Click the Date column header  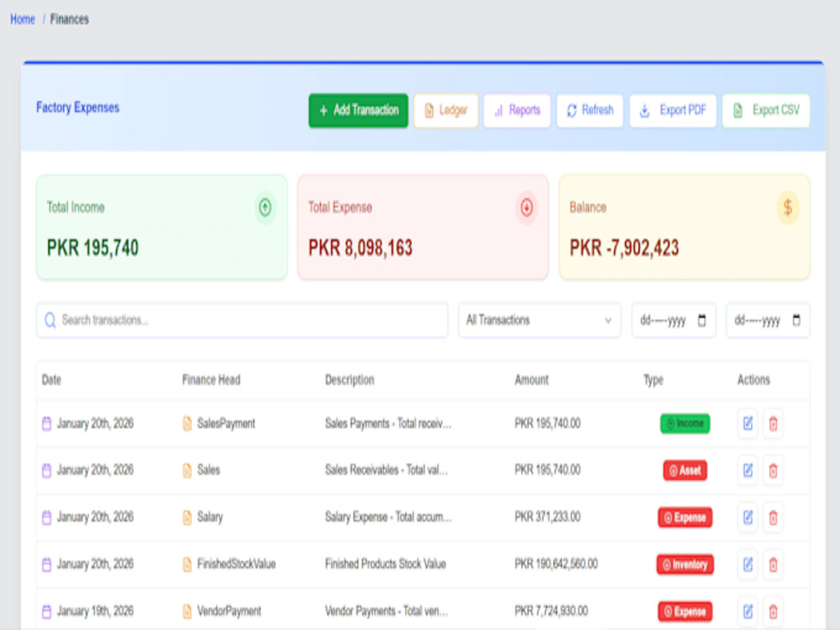(51, 380)
